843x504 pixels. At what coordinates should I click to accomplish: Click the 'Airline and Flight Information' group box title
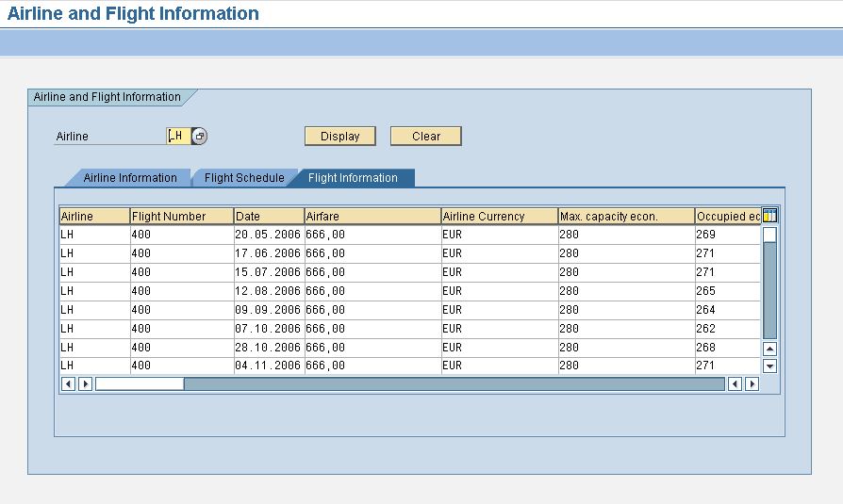[107, 97]
